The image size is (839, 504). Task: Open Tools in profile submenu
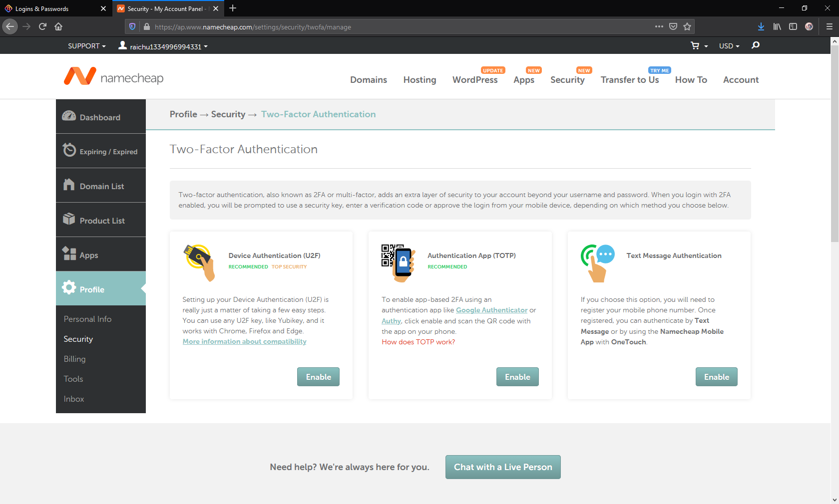click(73, 379)
